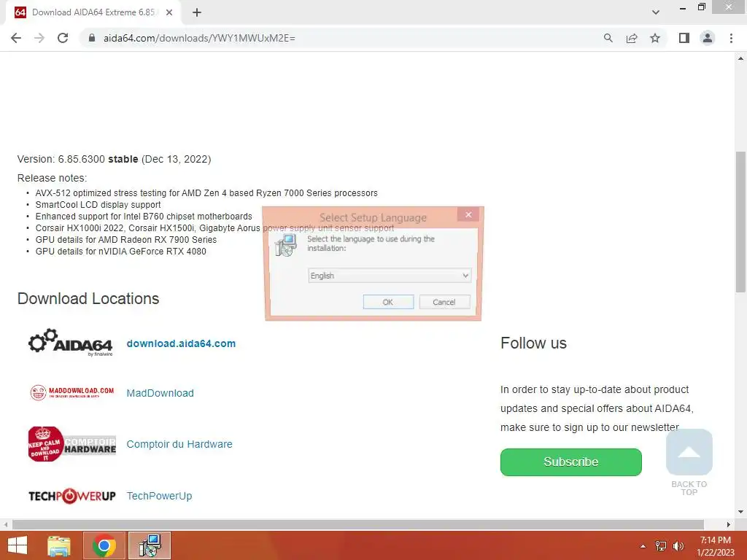Open the Chrome profile avatar menu
The width and height of the screenshot is (747, 560).
708,38
